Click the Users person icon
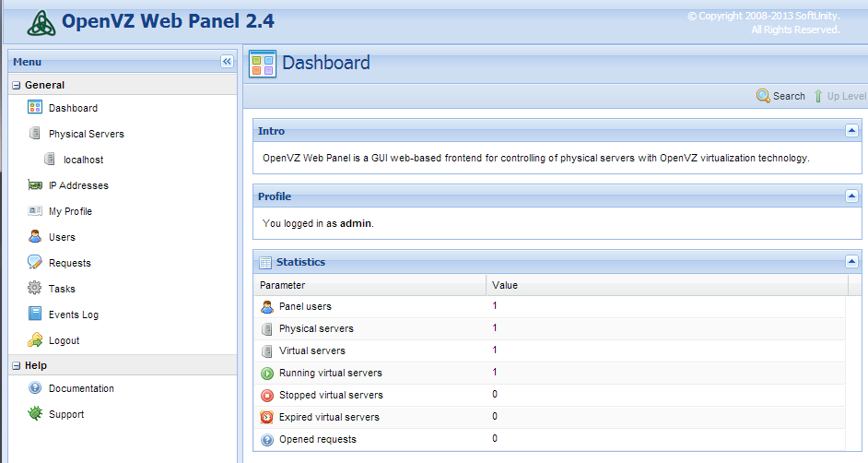 (35, 236)
